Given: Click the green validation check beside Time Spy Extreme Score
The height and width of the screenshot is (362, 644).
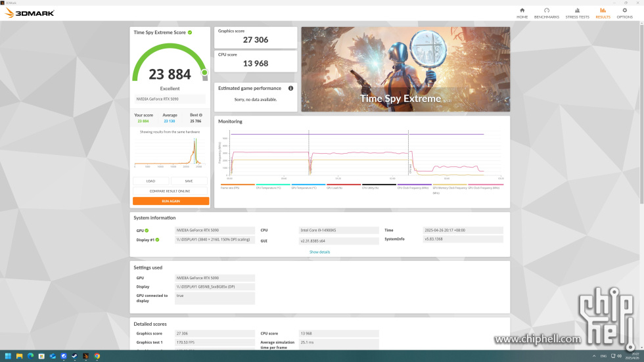Looking at the screenshot, I should click(190, 32).
